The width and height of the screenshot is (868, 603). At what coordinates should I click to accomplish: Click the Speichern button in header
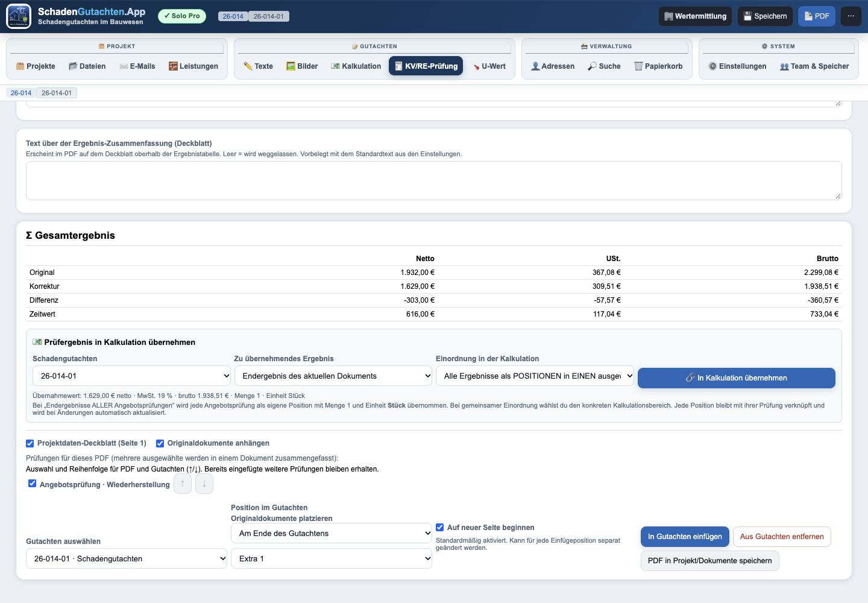pyautogui.click(x=766, y=16)
